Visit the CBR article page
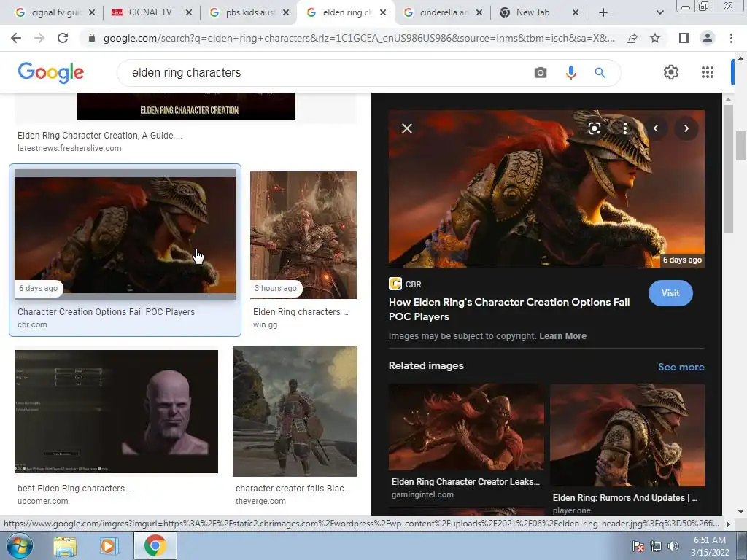Screen dimensions: 747x560 tap(670, 293)
